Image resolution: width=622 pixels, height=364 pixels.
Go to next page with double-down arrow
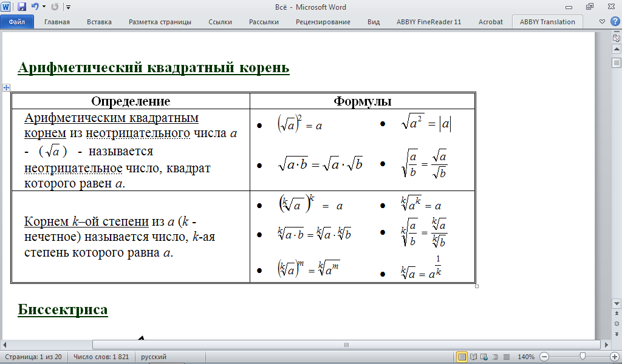pyautogui.click(x=617, y=334)
